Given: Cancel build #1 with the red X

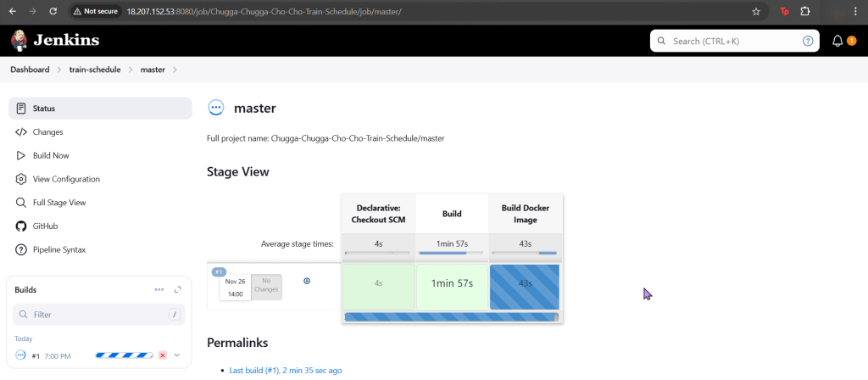Looking at the screenshot, I should (163, 355).
